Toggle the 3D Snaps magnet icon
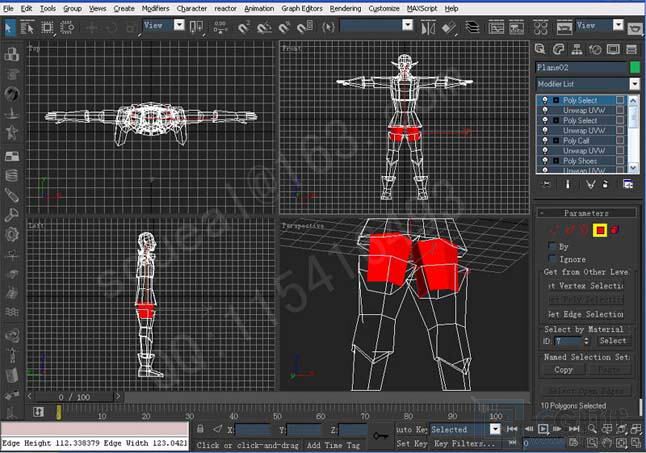 tap(244, 28)
